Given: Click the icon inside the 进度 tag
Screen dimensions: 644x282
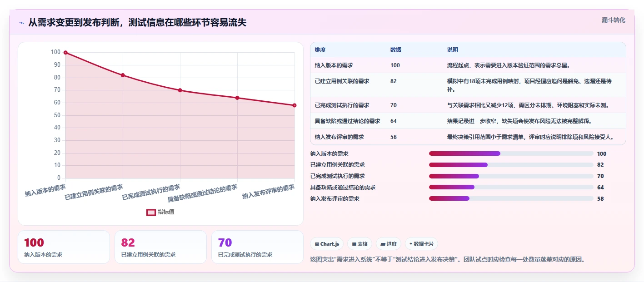Looking at the screenshot, I should tap(383, 244).
